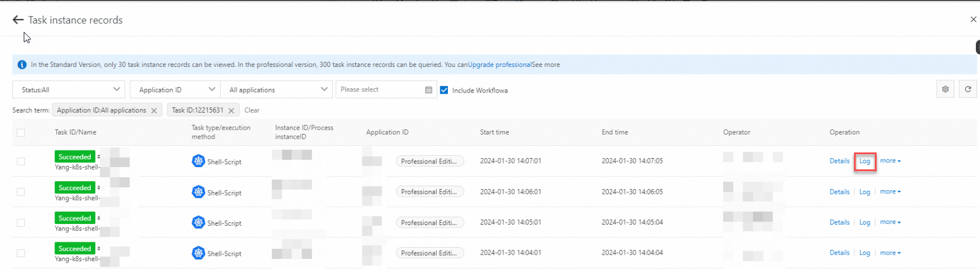Open the settings gear for table columns
This screenshot has height=269, width=980.
click(945, 89)
